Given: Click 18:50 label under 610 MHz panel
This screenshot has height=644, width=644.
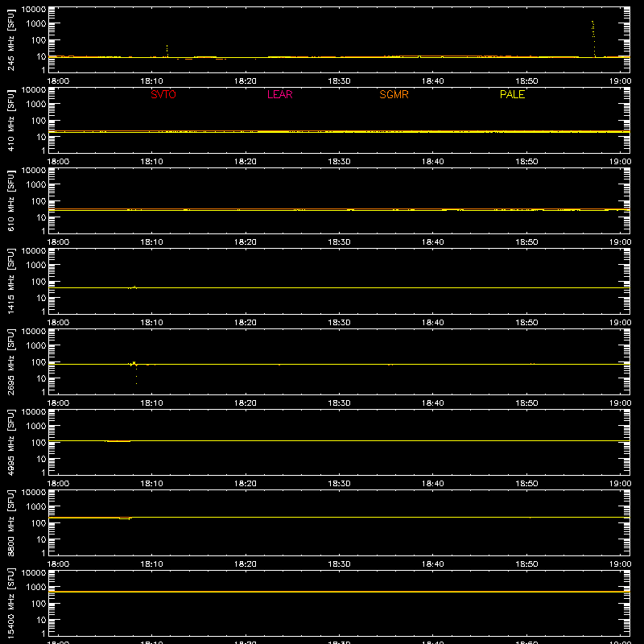Looking at the screenshot, I should [x=526, y=242].
